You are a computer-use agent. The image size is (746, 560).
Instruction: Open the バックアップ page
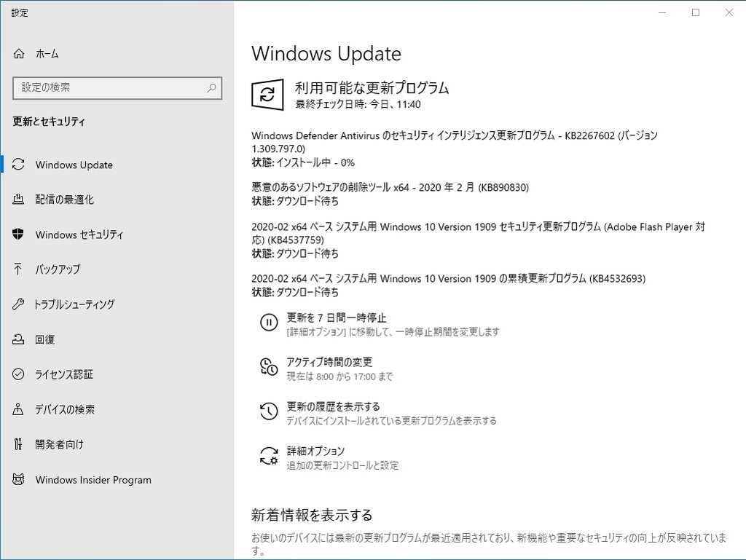tap(117, 269)
